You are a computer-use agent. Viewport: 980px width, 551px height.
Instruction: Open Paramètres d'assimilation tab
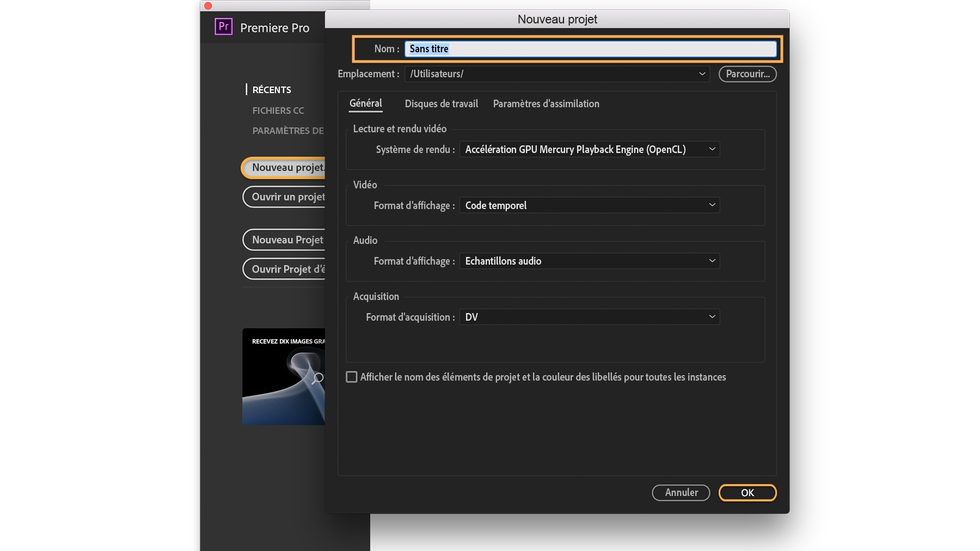pyautogui.click(x=546, y=103)
